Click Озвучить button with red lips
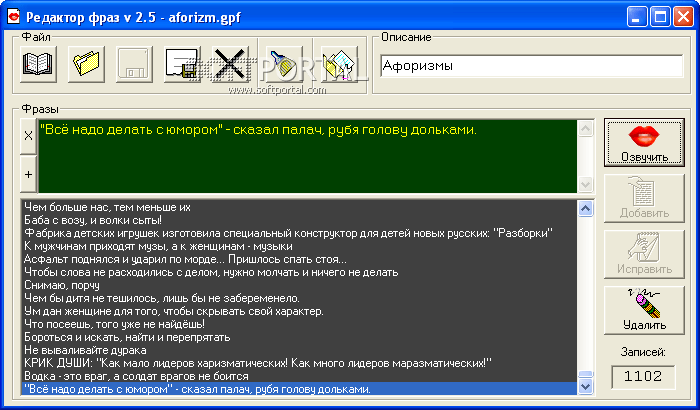 tap(644, 142)
